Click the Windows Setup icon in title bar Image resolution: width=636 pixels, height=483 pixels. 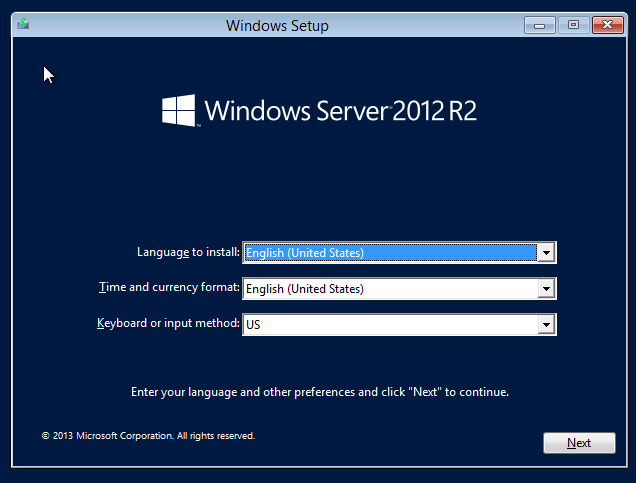click(x=23, y=25)
